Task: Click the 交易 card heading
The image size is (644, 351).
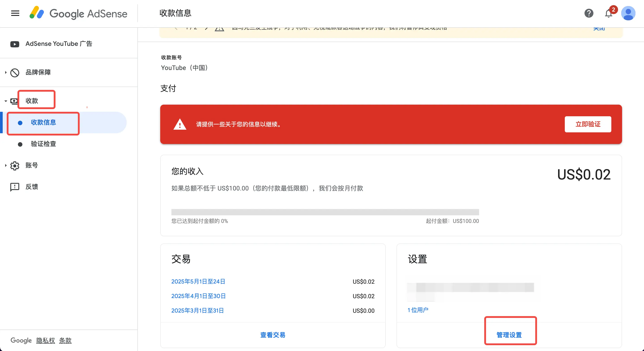Action: point(181,259)
